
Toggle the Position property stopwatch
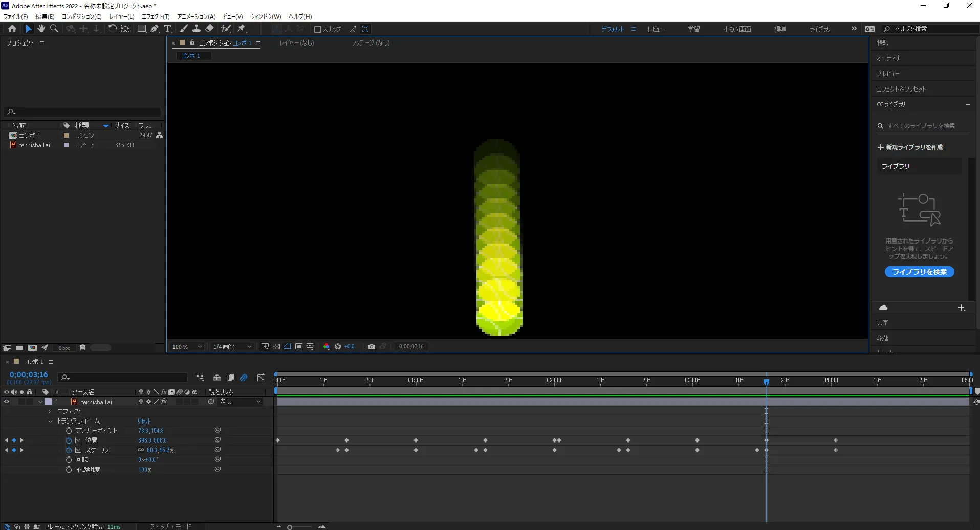[x=69, y=440]
